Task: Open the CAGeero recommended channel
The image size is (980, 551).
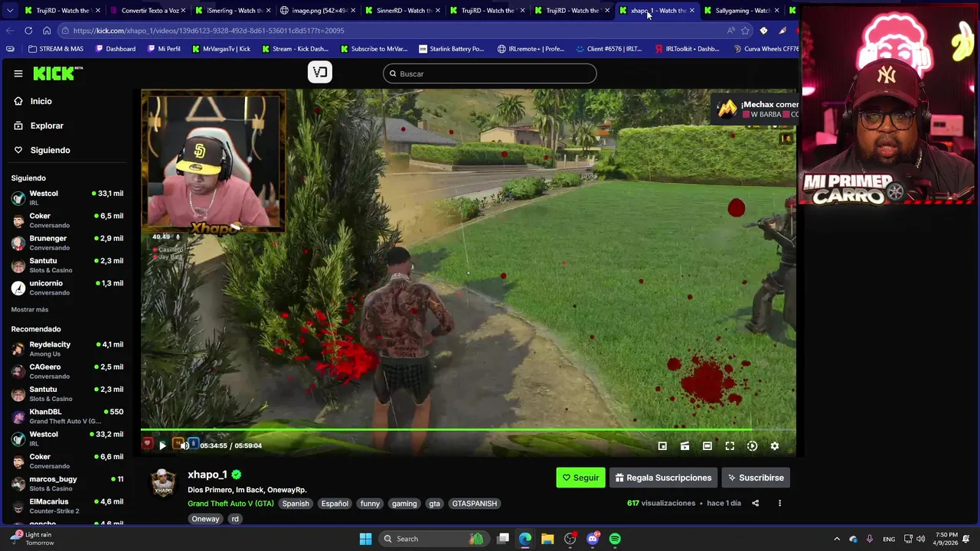Action: click(x=67, y=371)
